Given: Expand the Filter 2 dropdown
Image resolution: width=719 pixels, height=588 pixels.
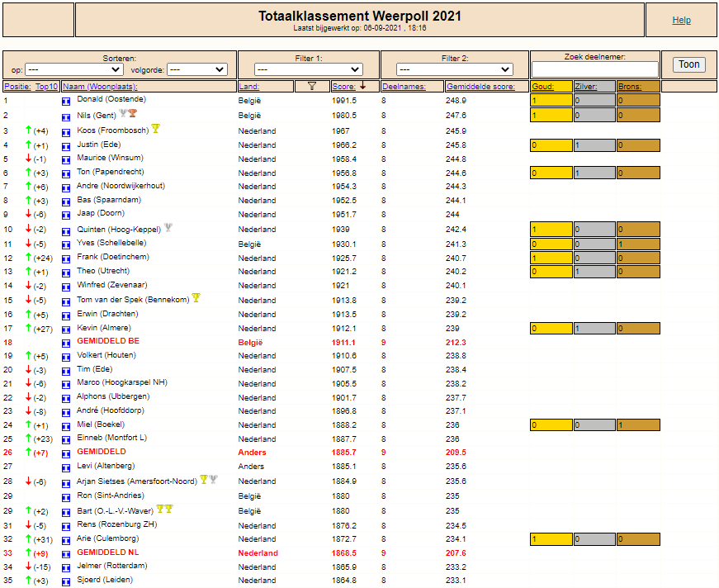Looking at the screenshot, I should (454, 69).
